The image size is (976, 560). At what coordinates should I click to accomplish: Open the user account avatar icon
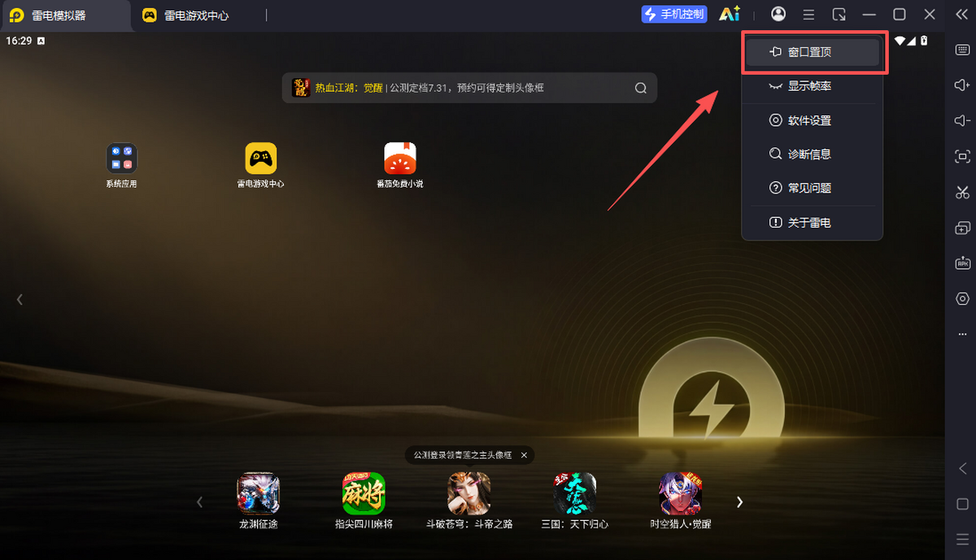click(x=778, y=14)
